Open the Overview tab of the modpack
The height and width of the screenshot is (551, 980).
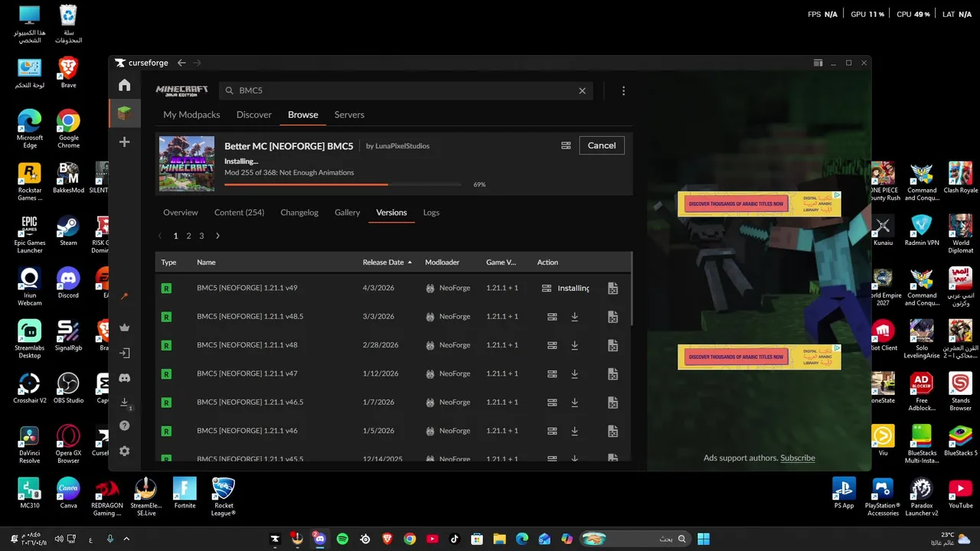pyautogui.click(x=181, y=212)
